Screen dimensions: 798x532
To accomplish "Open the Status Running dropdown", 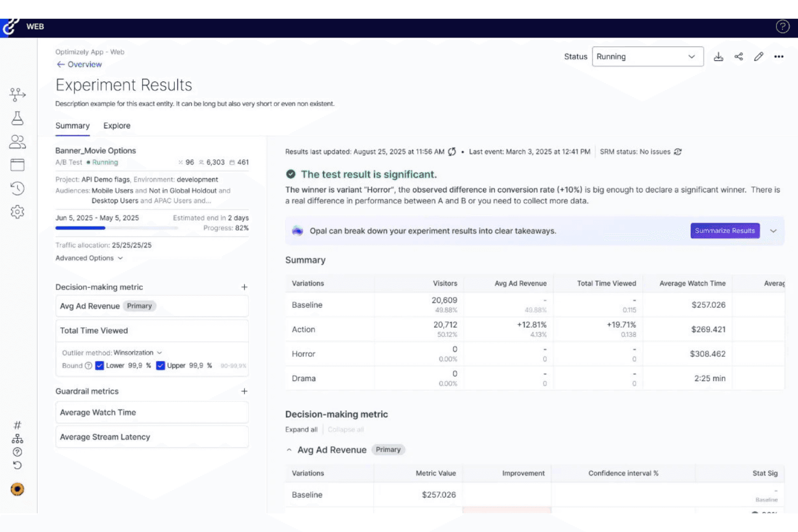I will pos(648,57).
